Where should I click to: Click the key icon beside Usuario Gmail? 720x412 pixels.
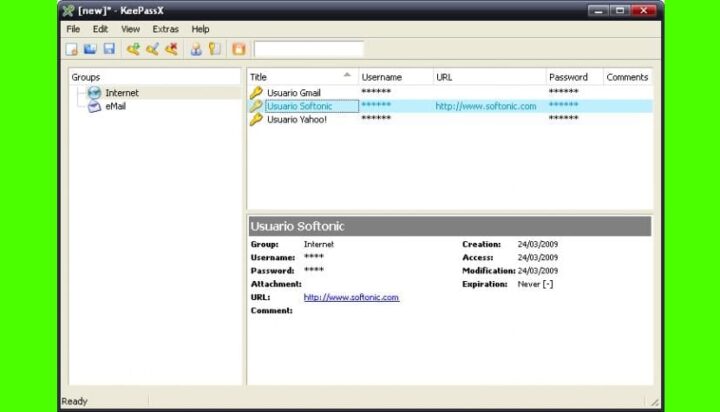tap(256, 93)
